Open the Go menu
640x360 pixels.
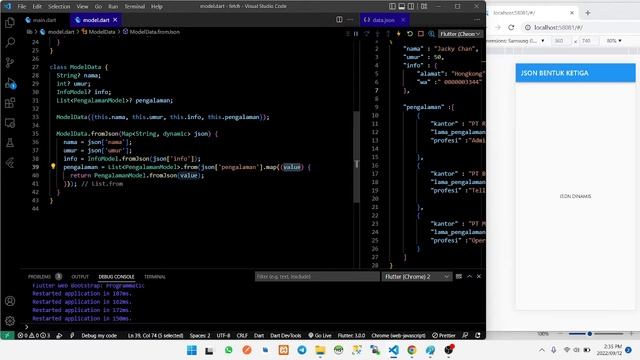pyautogui.click(x=98, y=7)
